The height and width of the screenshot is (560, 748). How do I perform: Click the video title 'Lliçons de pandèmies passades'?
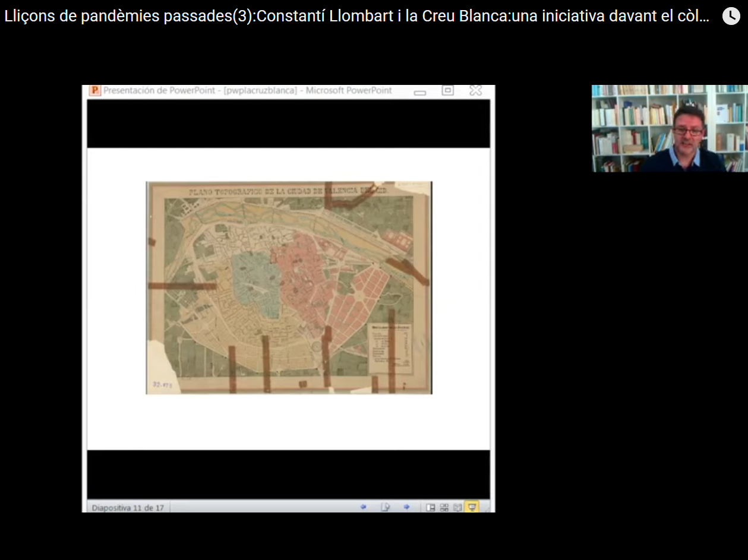356,16
